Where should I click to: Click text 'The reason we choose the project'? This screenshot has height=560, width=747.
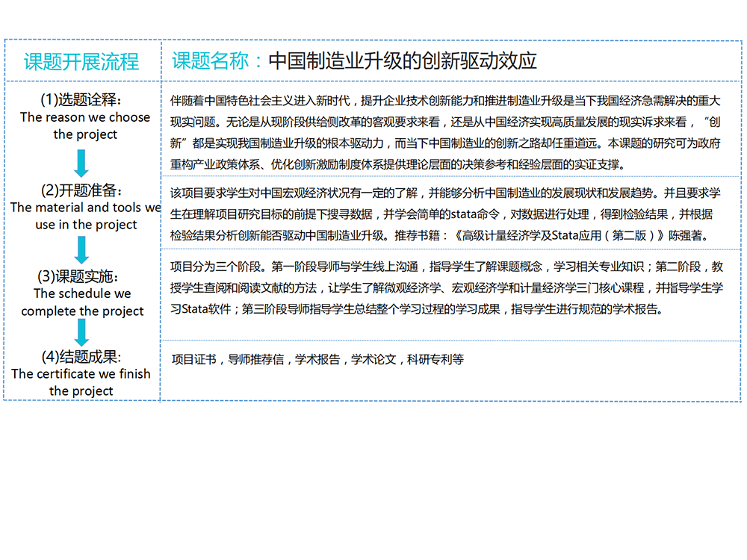coord(85,125)
